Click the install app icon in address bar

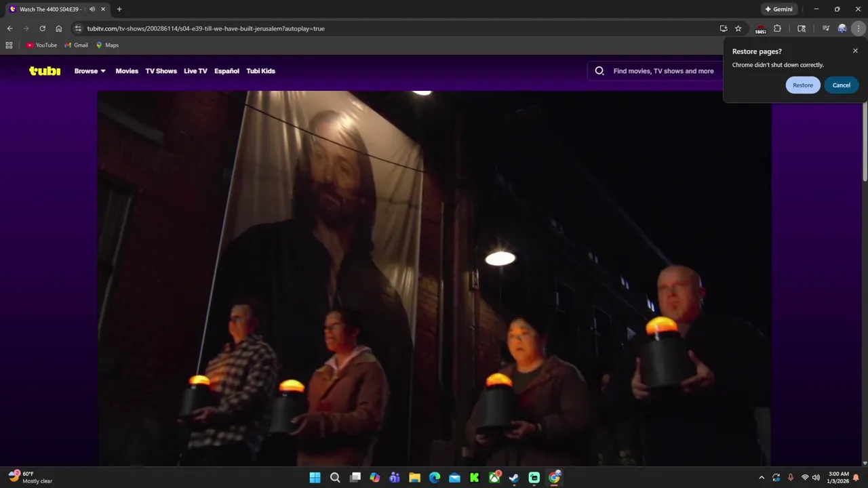click(x=724, y=28)
